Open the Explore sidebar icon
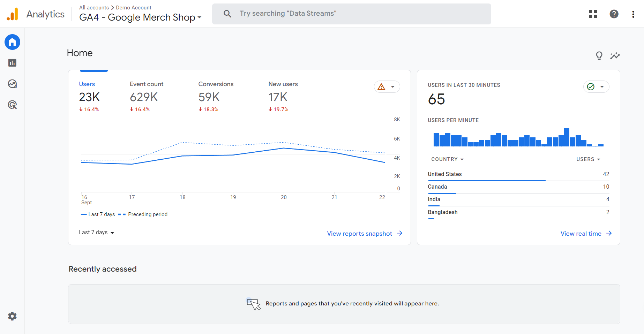The width and height of the screenshot is (644, 334). tap(12, 84)
